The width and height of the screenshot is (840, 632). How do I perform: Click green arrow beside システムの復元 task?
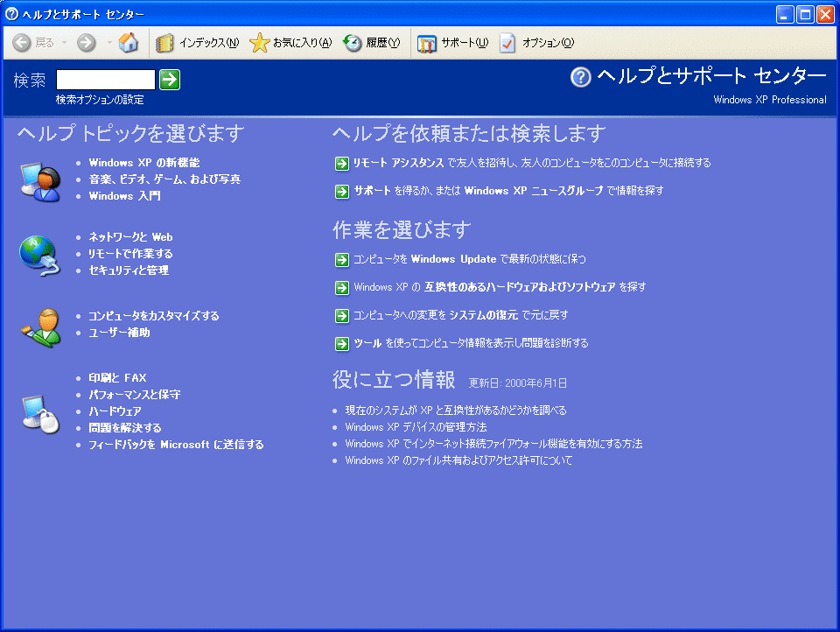pos(342,316)
